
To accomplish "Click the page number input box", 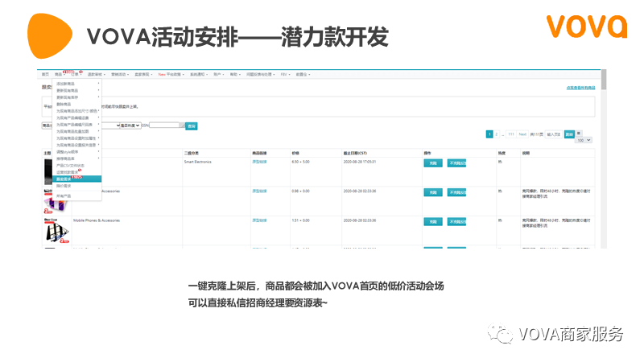I will coord(553,134).
